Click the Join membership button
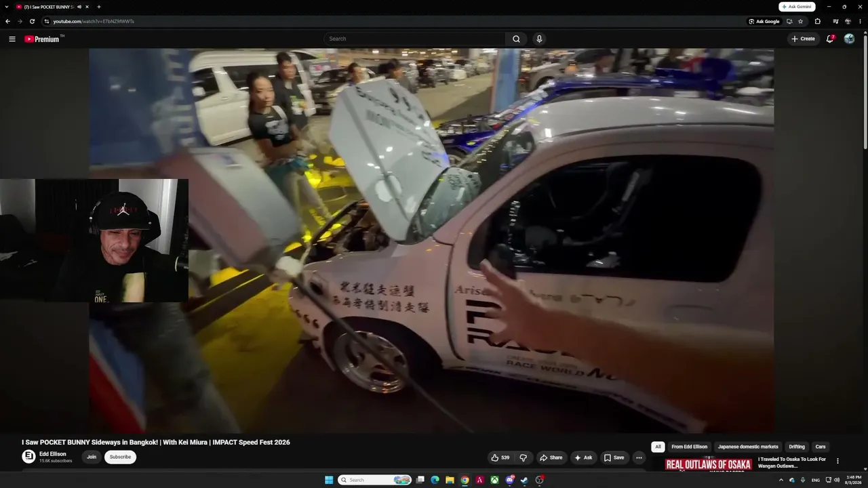This screenshot has height=488, width=868. [x=92, y=457]
